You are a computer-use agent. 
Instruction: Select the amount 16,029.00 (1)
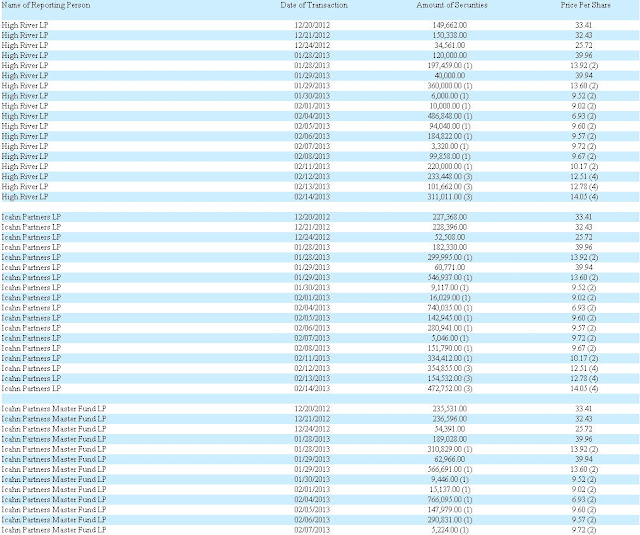point(450,298)
